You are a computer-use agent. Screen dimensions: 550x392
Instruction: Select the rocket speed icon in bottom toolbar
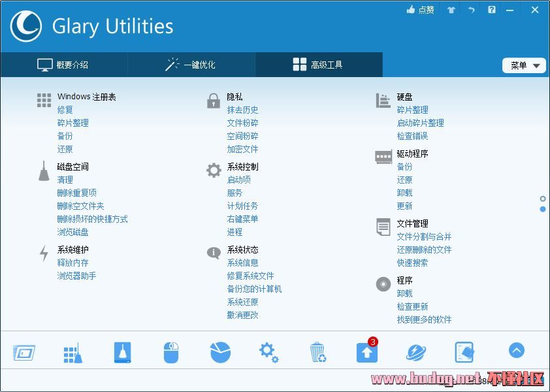415,351
